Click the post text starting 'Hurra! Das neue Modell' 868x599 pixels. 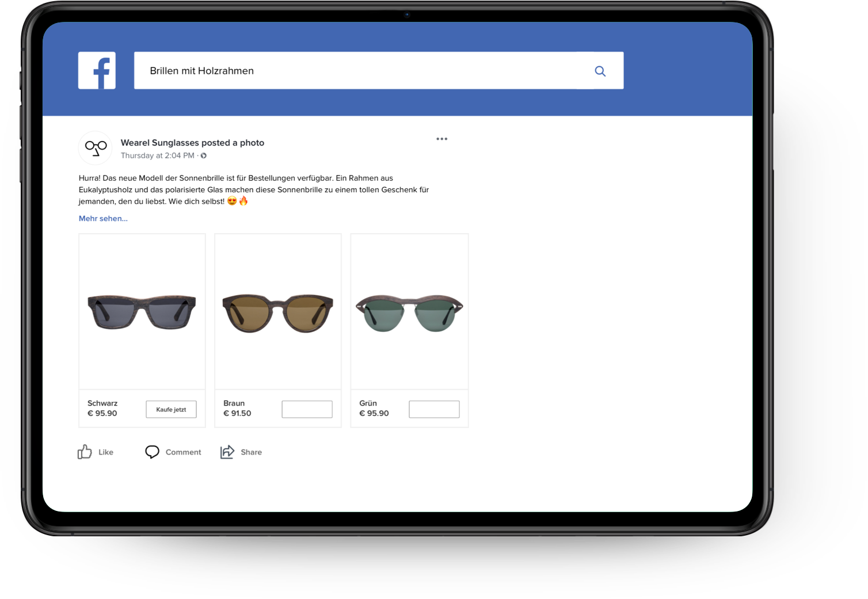(254, 190)
